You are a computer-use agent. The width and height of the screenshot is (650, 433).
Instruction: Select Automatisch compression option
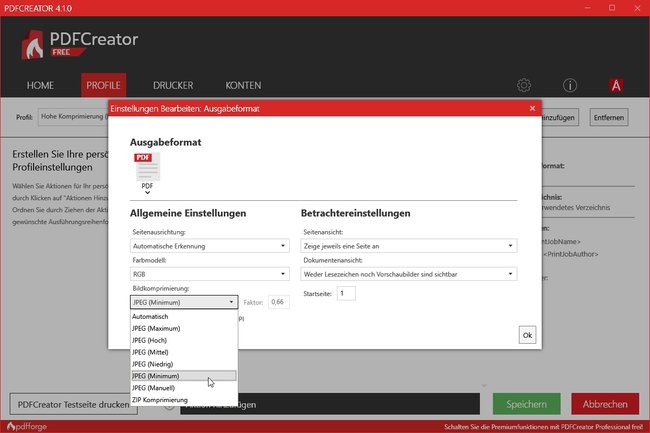(184, 317)
